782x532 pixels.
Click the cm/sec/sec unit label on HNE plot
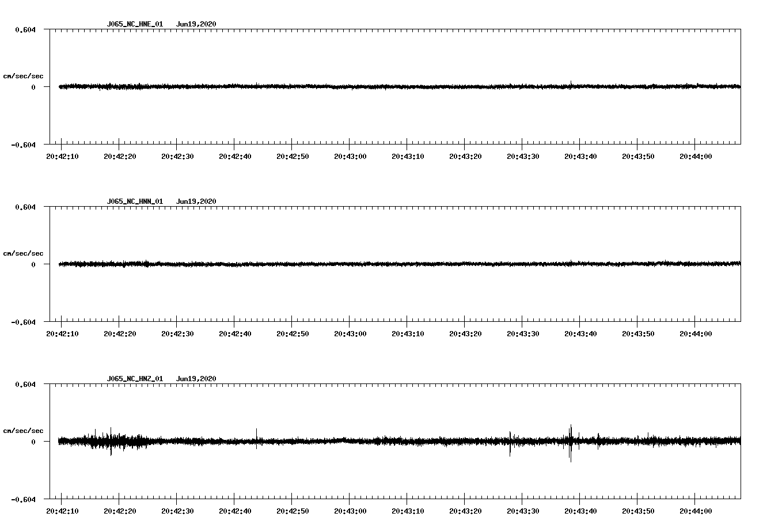[23, 76]
